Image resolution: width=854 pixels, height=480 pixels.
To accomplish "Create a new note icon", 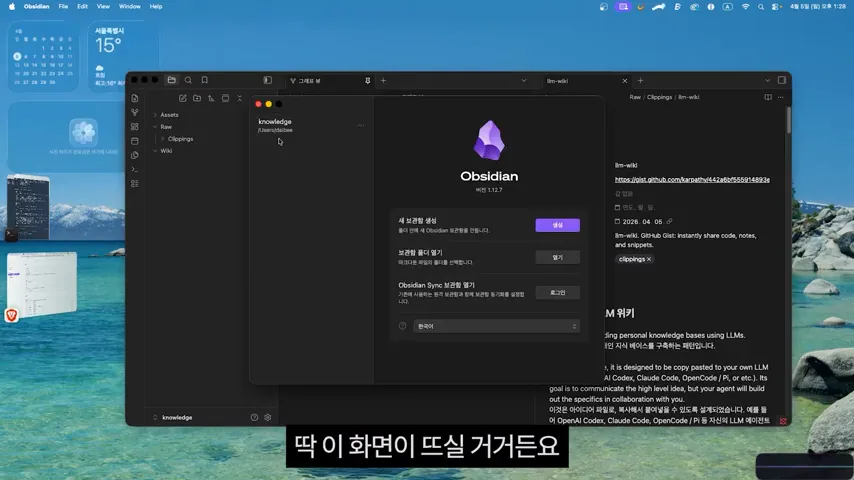I will click(x=182, y=98).
